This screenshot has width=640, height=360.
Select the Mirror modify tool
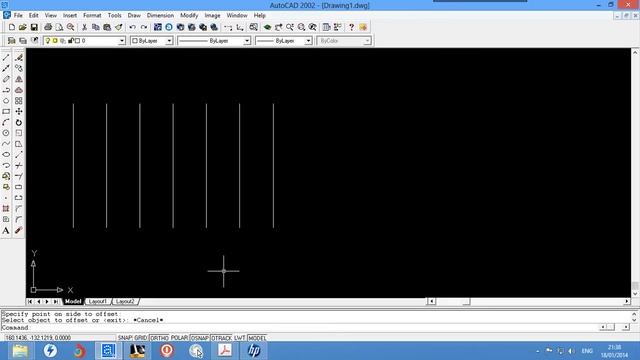click(x=19, y=79)
